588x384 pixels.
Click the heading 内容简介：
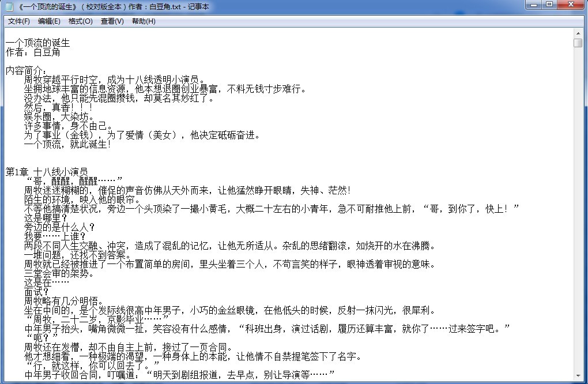[x=27, y=70]
